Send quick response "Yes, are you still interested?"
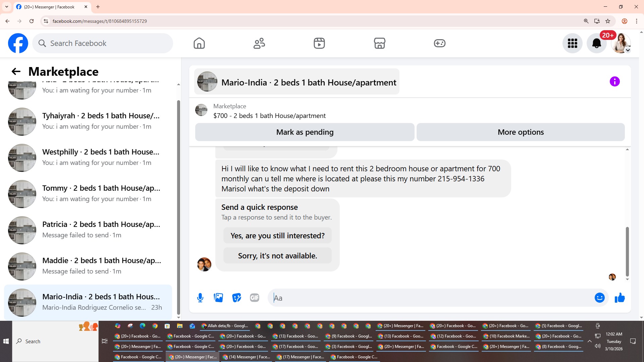 [x=277, y=236]
